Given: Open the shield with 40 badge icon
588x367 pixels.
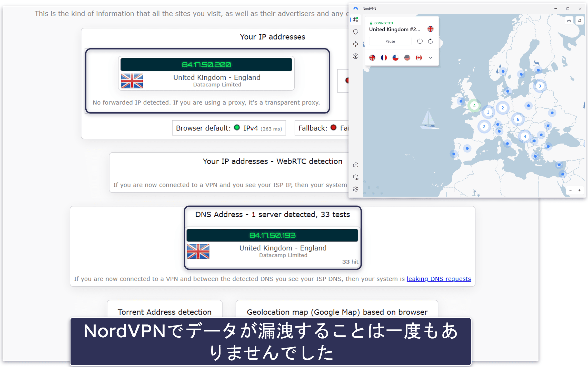Looking at the screenshot, I should pos(356,177).
